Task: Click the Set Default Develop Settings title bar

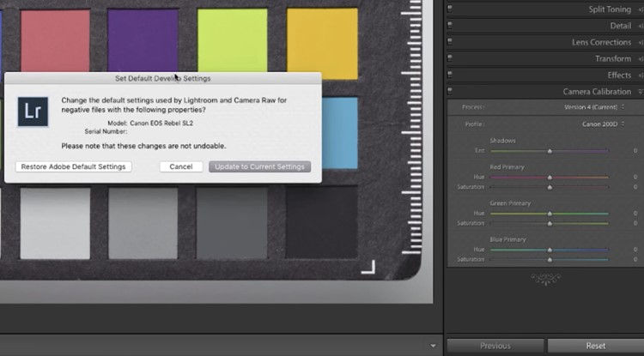Action: point(162,78)
